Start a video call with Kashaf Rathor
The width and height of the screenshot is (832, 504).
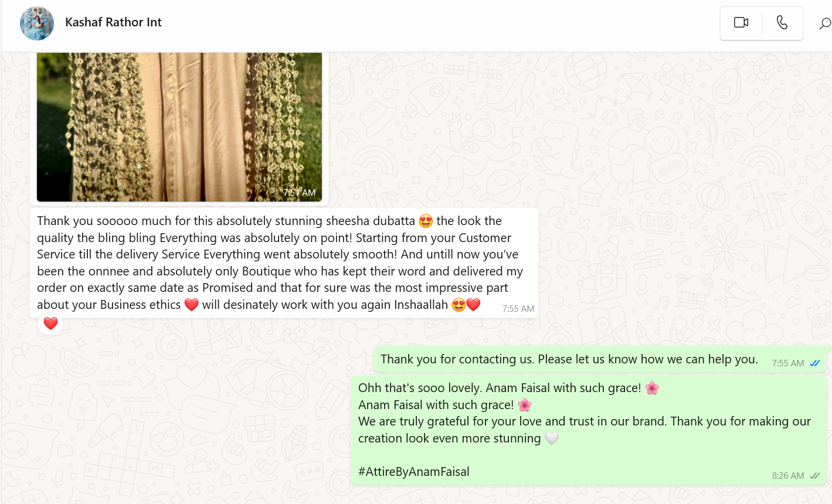741,22
